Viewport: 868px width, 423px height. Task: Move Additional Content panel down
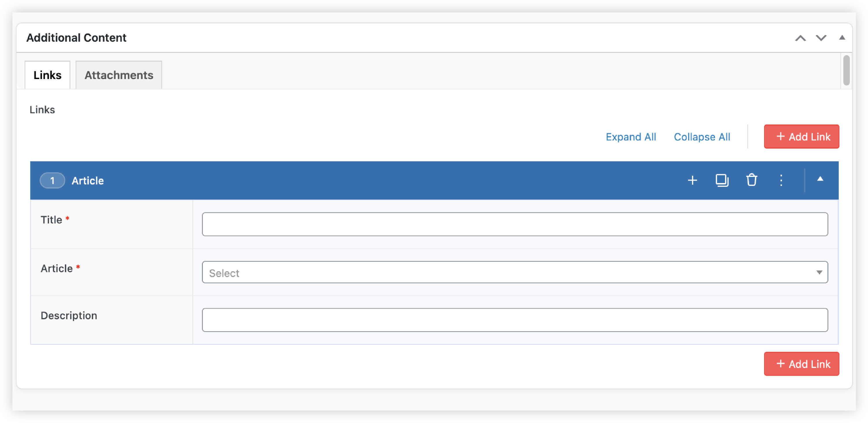821,38
